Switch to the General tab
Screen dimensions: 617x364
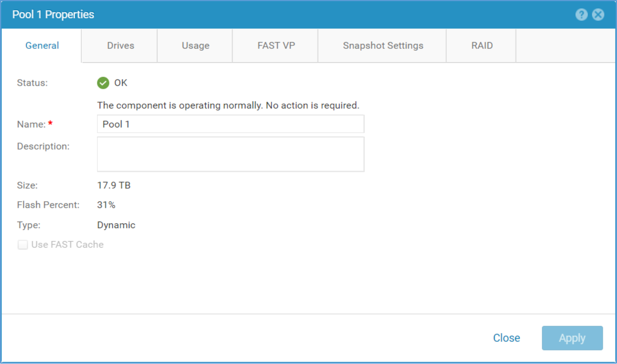[x=42, y=45]
